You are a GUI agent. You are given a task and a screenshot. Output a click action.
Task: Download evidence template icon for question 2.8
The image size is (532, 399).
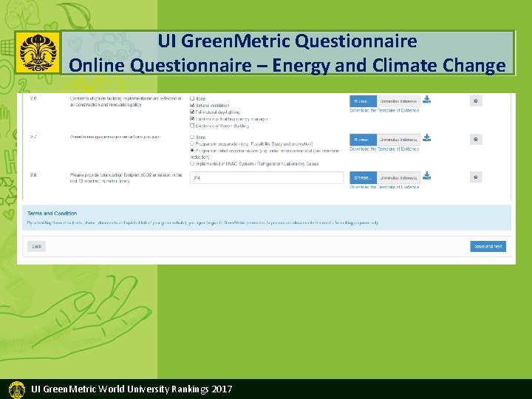pos(426,175)
